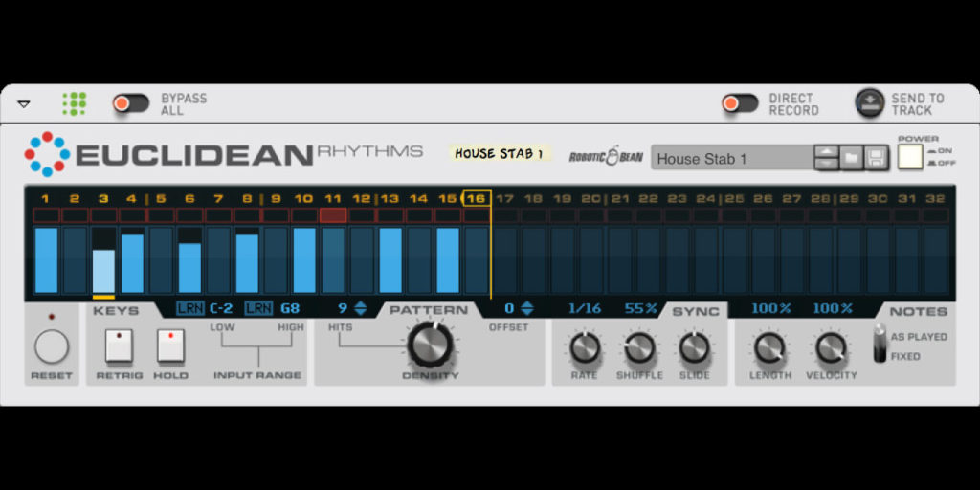Click the 100% velocity value
980x490 pixels.
833,308
